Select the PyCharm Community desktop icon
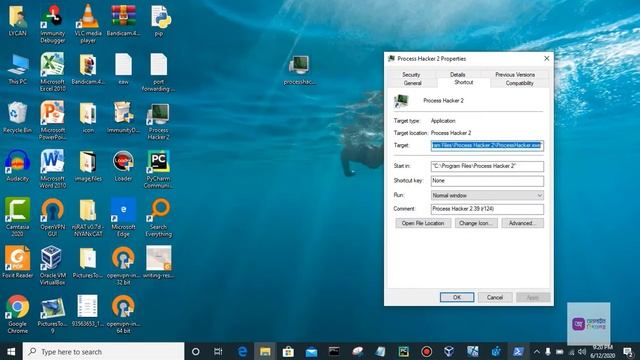 [x=158, y=169]
